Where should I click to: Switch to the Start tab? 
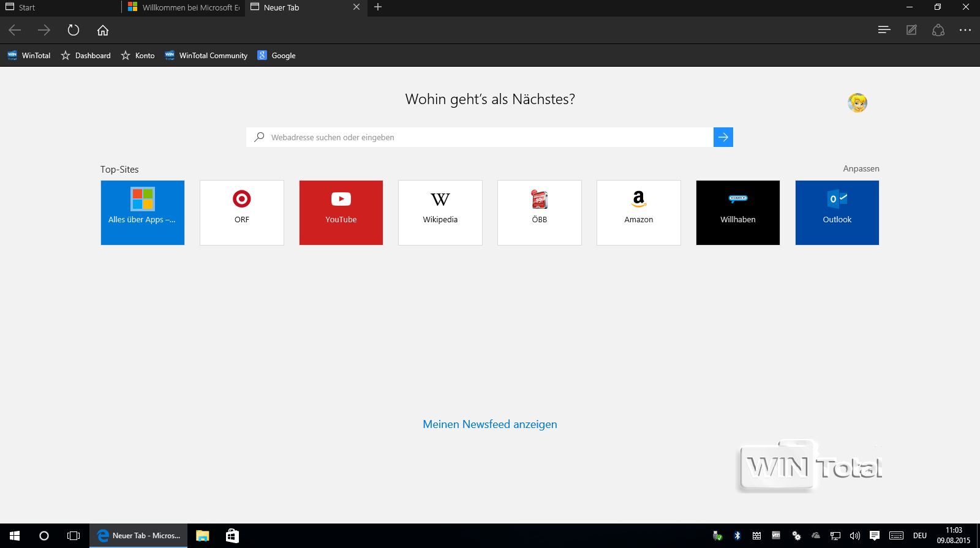(x=61, y=7)
